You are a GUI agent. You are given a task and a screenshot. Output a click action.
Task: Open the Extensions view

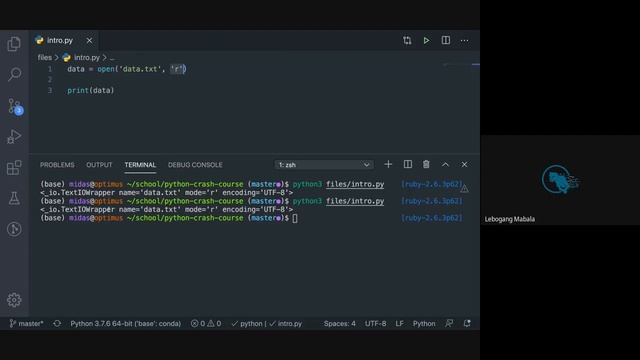click(x=14, y=167)
